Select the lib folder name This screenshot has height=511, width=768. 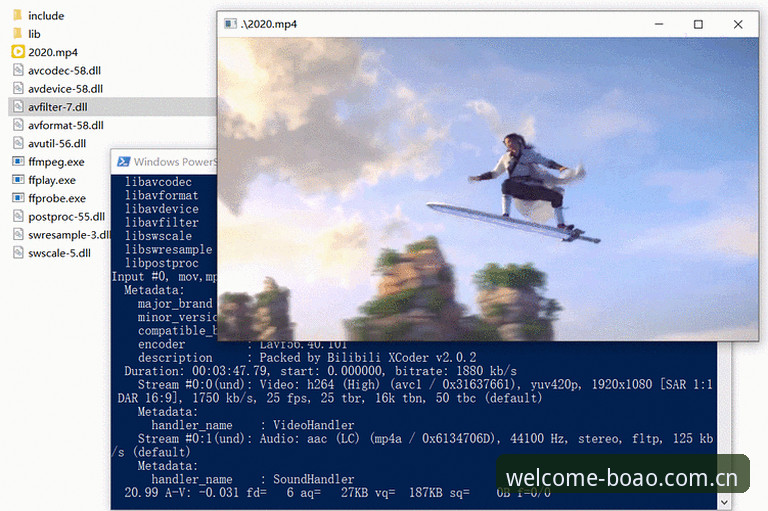(34, 34)
